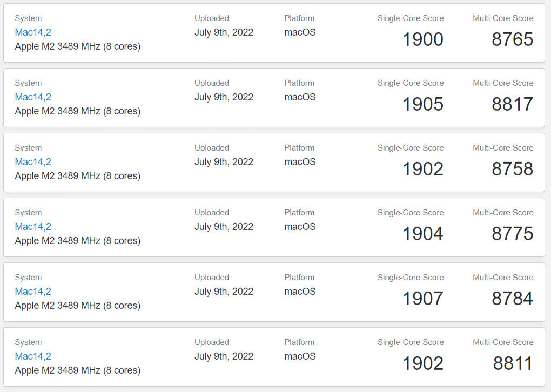Select the single-core score value 1907
The width and height of the screenshot is (551, 392).
[423, 299]
